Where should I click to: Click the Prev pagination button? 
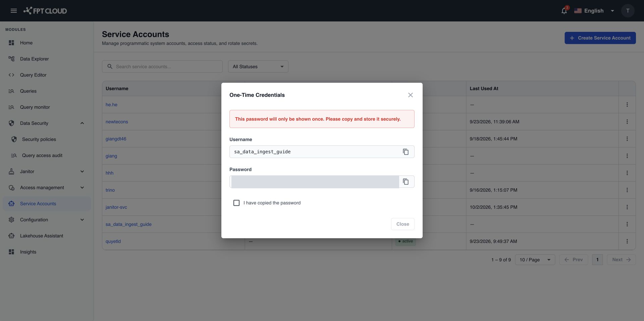click(574, 260)
